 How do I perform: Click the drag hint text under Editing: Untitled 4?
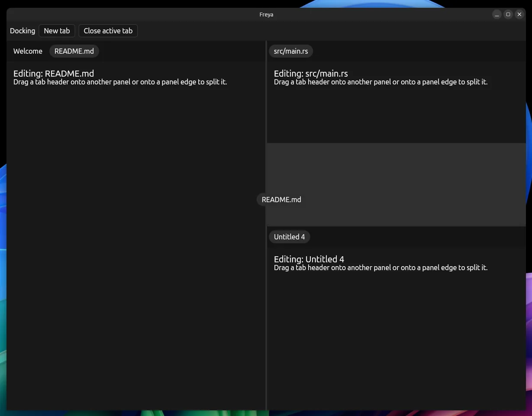(x=381, y=268)
